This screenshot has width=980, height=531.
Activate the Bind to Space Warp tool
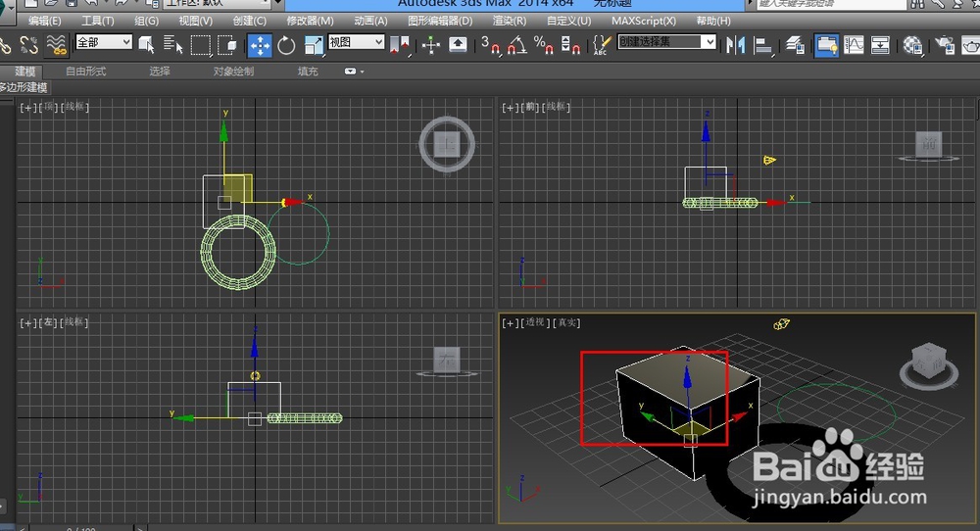click(x=56, y=45)
